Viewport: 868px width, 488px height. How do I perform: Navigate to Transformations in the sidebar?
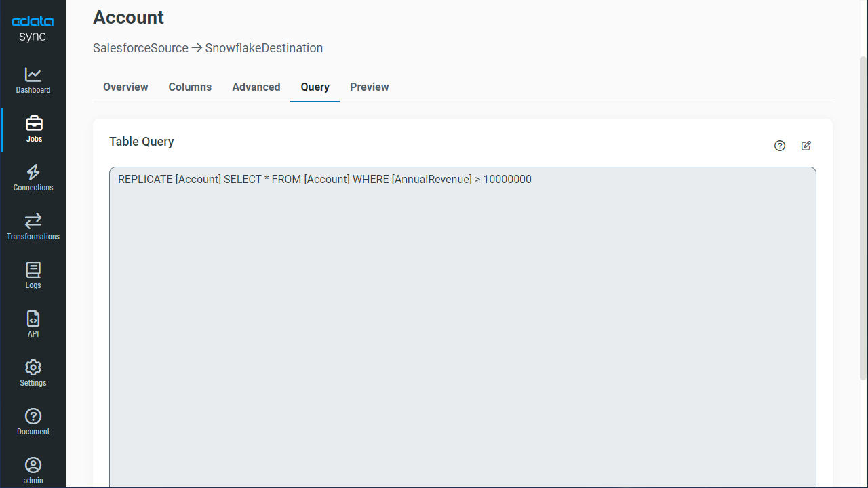(33, 226)
